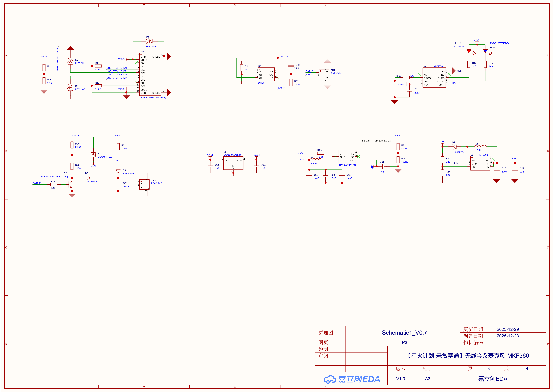Select resistor R27 symbol
Screen dimensions: 554x392
442,173
